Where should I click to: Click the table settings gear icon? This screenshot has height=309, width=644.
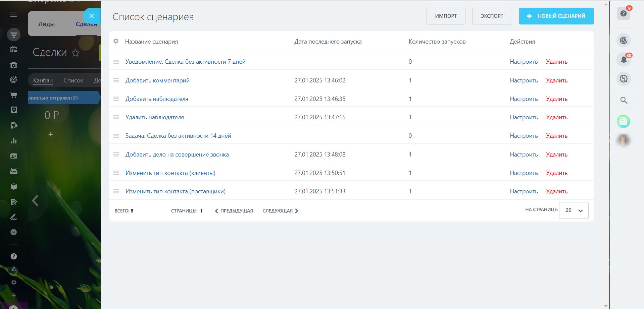(116, 41)
